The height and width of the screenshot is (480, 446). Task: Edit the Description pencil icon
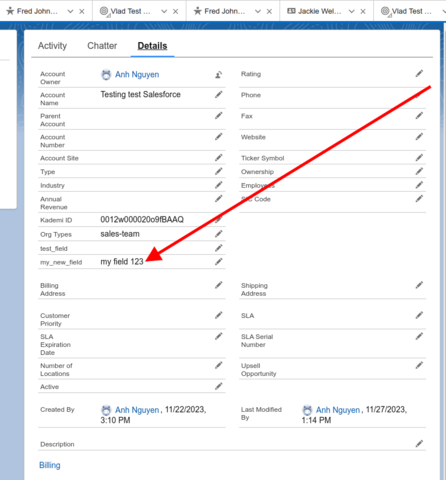coord(419,444)
